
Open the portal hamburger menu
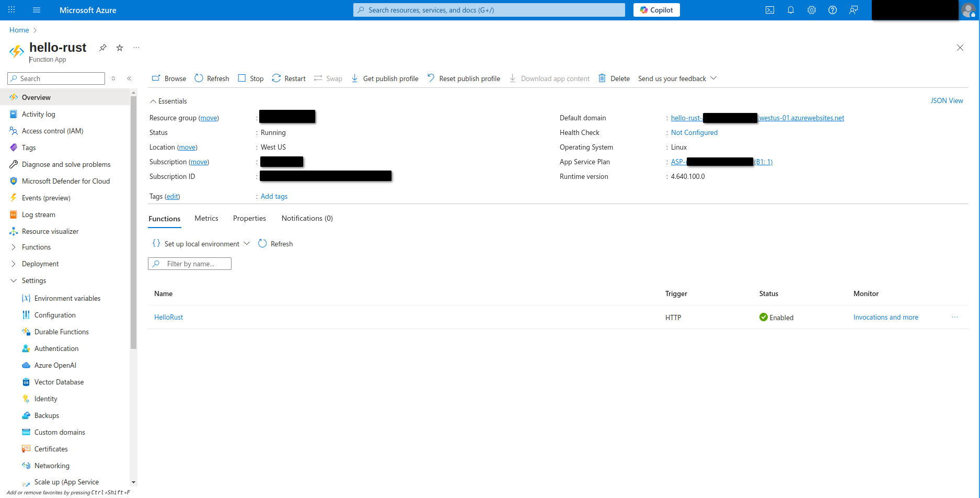(37, 10)
